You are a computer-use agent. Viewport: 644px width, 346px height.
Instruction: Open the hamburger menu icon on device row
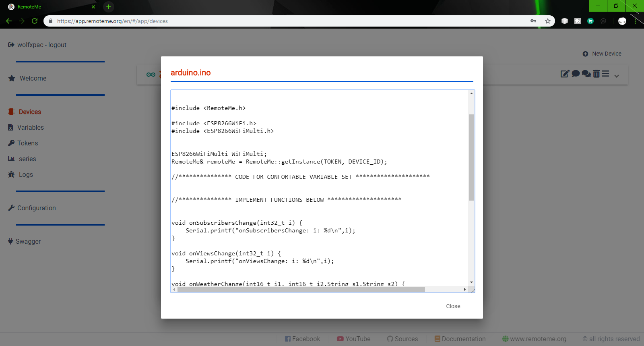(x=605, y=74)
